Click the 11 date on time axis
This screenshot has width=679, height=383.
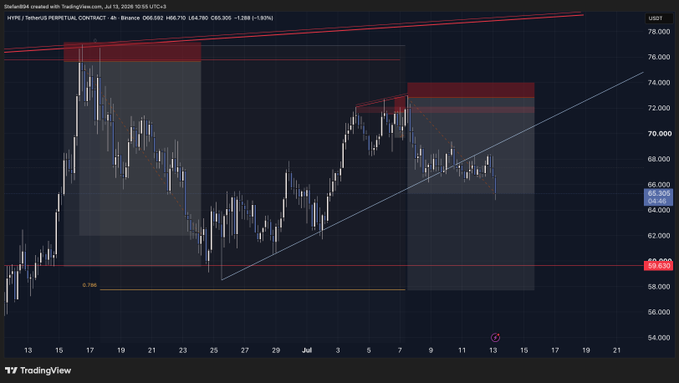click(462, 350)
